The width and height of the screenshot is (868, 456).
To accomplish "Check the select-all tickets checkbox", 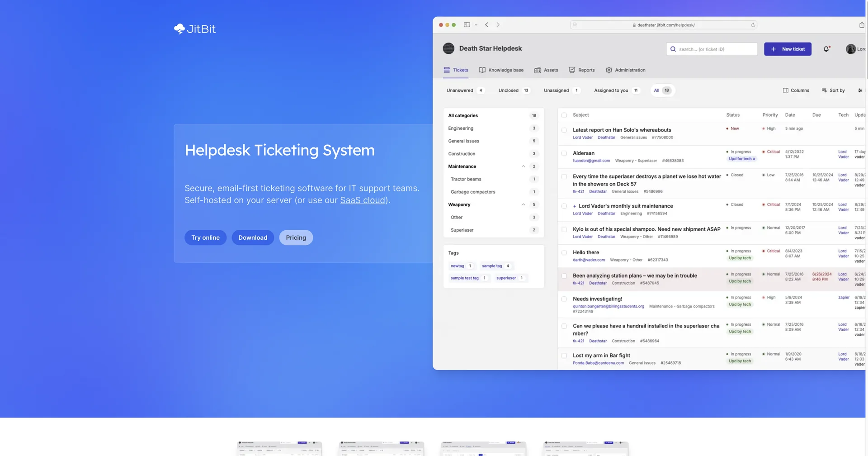I will 564,115.
